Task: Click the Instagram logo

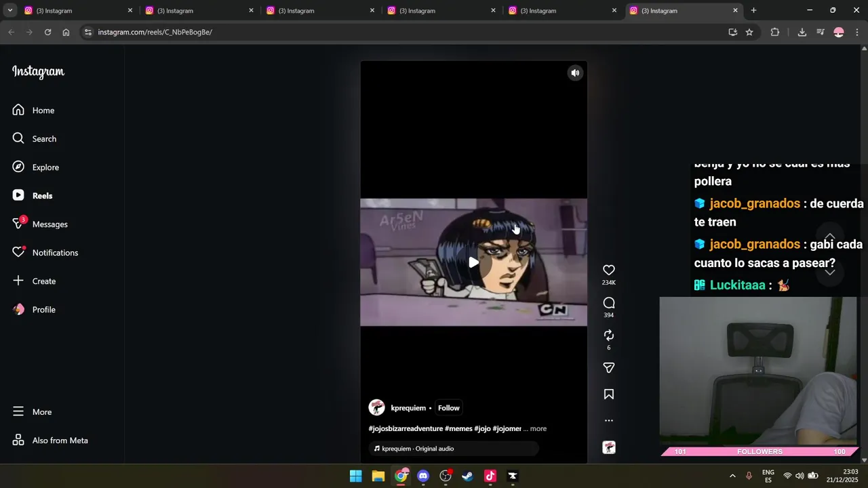Action: (x=38, y=72)
